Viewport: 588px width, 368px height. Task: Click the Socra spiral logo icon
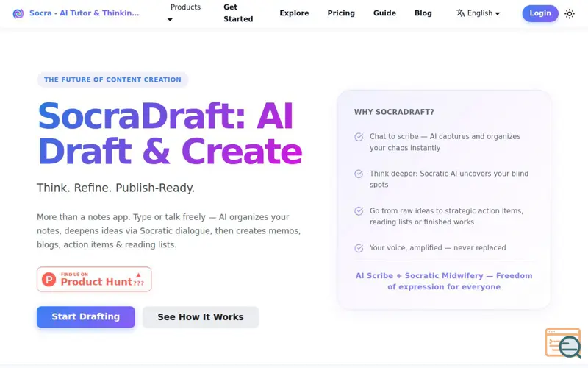pos(18,13)
